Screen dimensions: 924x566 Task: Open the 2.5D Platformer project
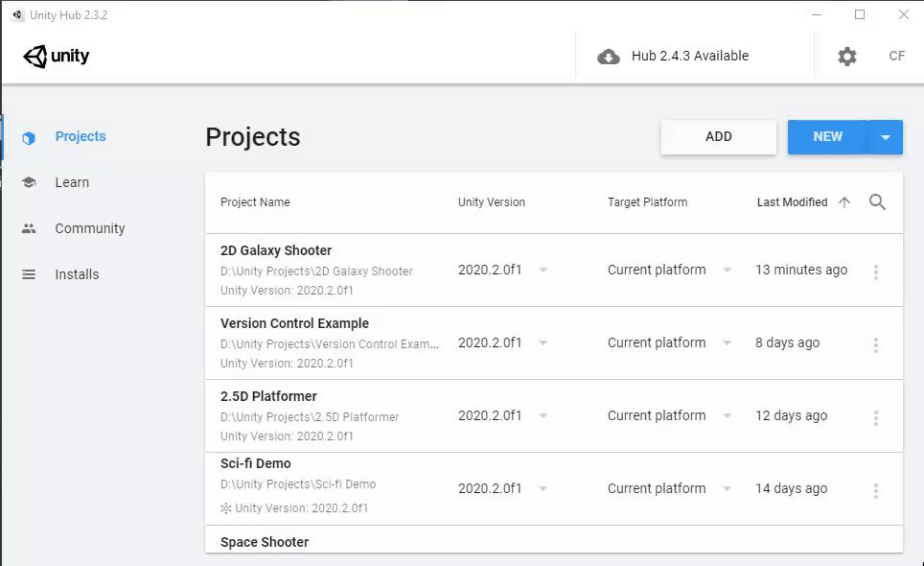(268, 396)
